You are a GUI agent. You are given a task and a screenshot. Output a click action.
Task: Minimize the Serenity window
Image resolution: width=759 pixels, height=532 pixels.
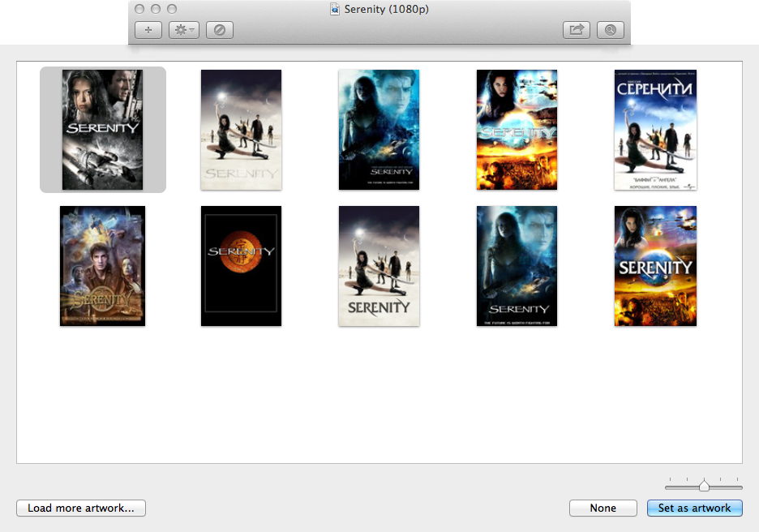pos(156,9)
